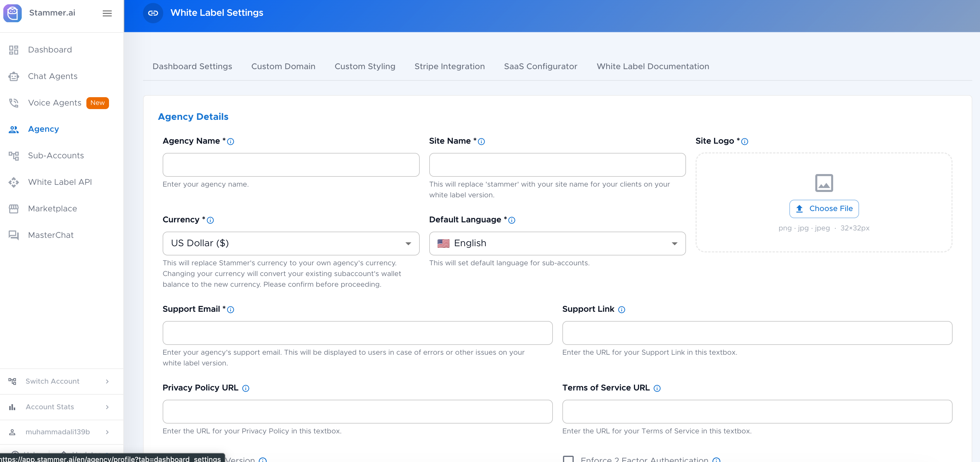
Task: Open Marketplace via the storefront icon
Action: pyautogui.click(x=14, y=209)
